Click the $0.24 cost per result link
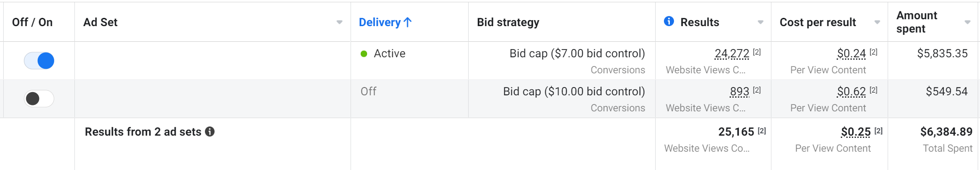The image size is (980, 170). [x=851, y=54]
